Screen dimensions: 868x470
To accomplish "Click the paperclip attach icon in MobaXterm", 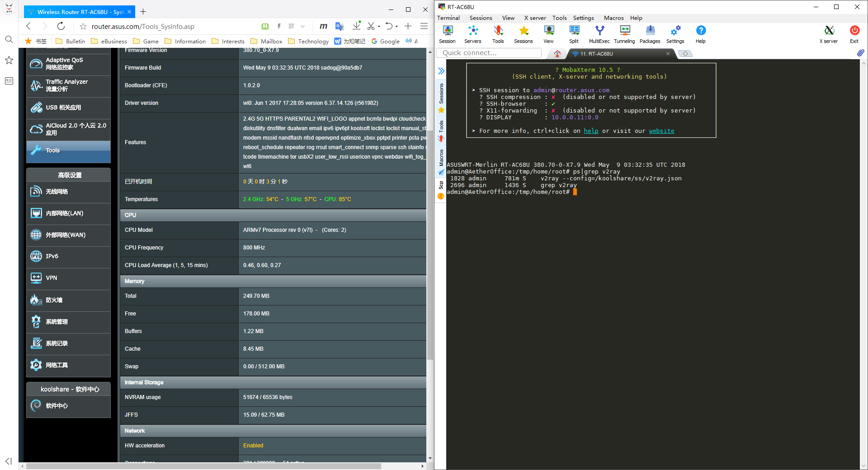I will pos(860,53).
